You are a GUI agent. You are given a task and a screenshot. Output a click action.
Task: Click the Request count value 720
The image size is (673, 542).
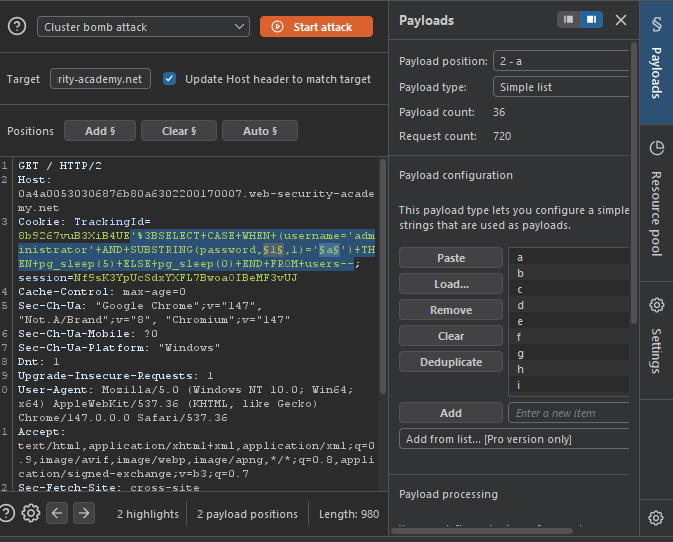[502, 136]
